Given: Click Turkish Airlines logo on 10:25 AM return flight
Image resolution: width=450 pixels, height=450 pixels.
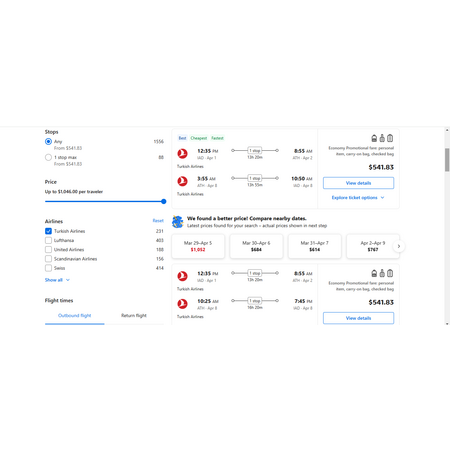Looking at the screenshot, I should pyautogui.click(x=182, y=304).
